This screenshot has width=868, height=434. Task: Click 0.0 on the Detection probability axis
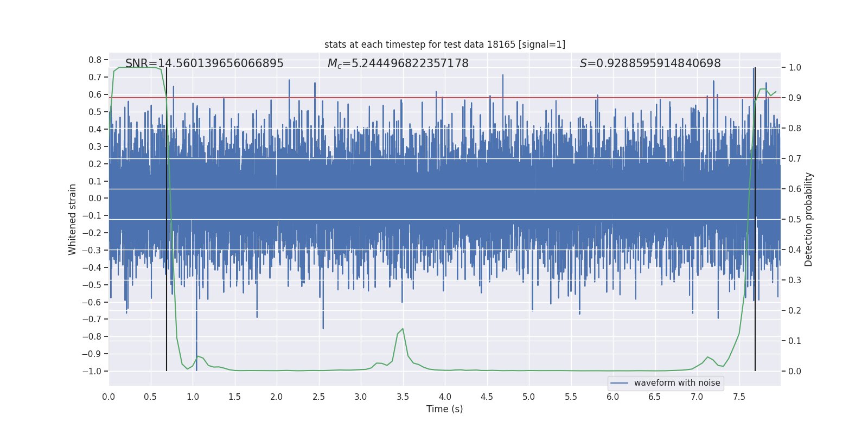795,372
